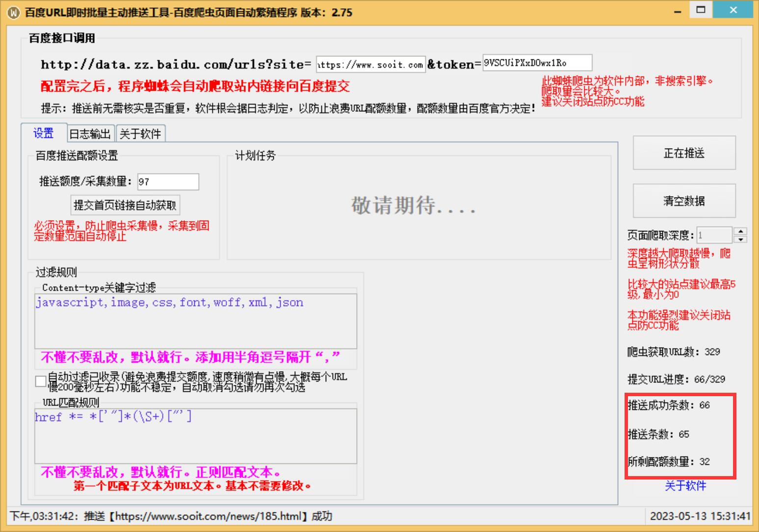Image resolution: width=759 pixels, height=532 pixels.
Task: Click the 推送额度/采集数量 field showing 97
Action: pos(168,182)
